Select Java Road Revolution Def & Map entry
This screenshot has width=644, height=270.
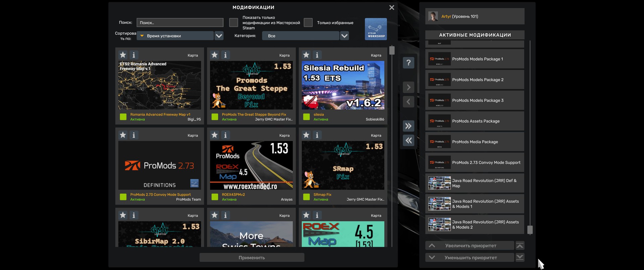[475, 183]
